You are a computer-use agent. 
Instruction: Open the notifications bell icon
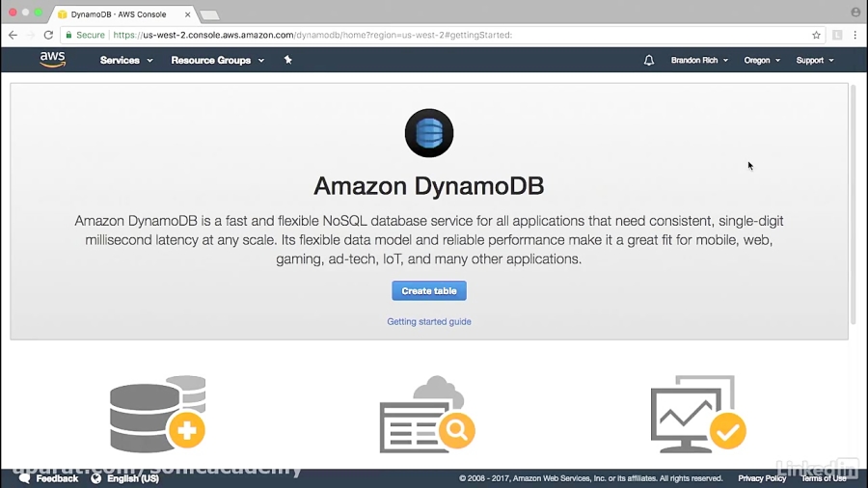pos(649,61)
